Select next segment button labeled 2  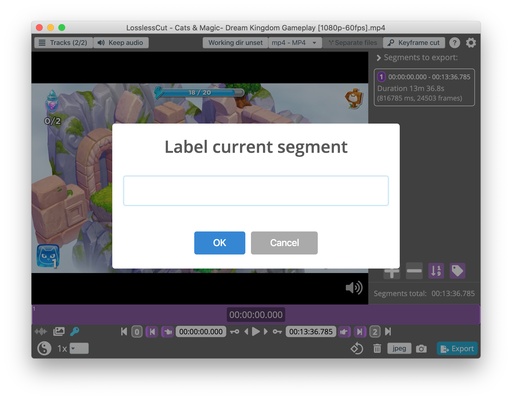pos(375,332)
